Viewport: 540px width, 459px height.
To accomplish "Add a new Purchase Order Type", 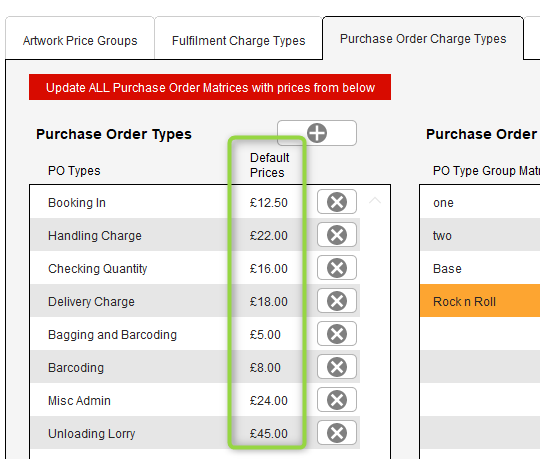I will tap(316, 133).
